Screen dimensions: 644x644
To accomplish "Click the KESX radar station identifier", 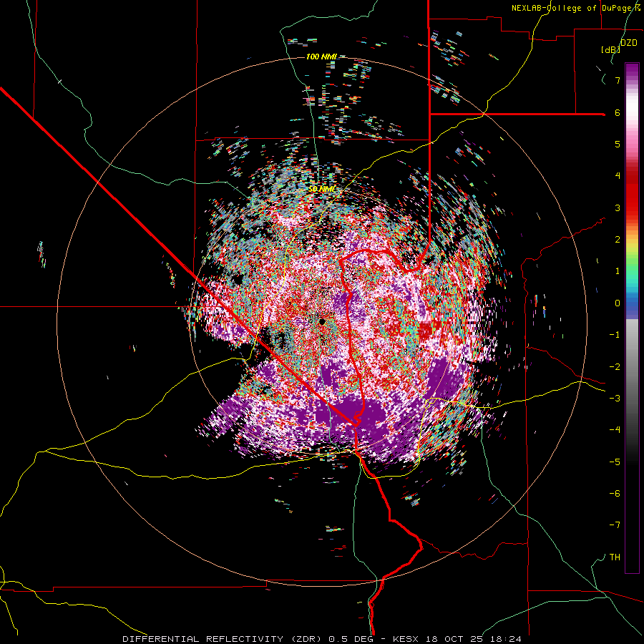I will pos(406,639).
